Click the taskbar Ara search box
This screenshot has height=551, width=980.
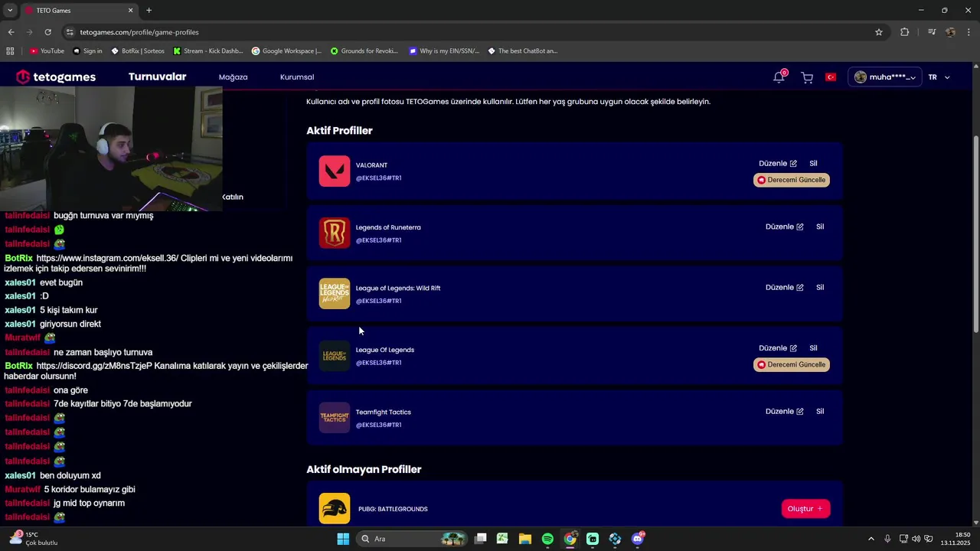(x=412, y=539)
